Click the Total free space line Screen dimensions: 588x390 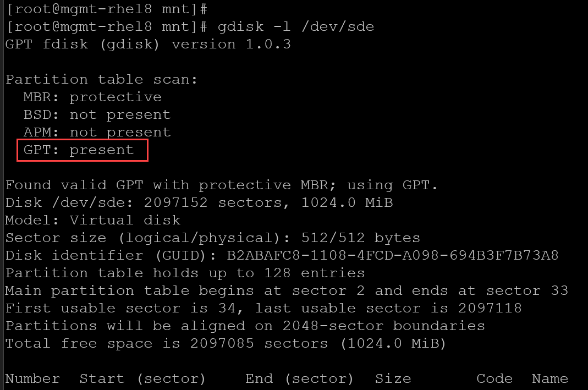(226, 344)
